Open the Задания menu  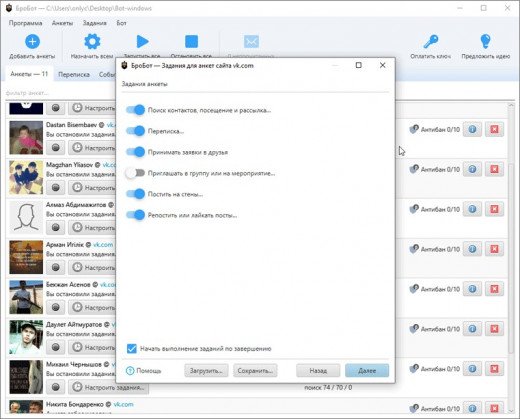click(94, 23)
